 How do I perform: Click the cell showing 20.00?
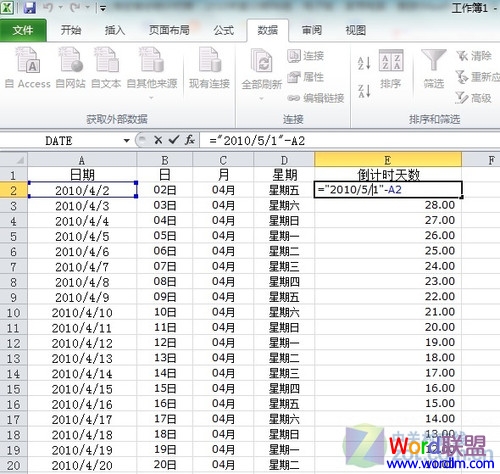tap(388, 327)
